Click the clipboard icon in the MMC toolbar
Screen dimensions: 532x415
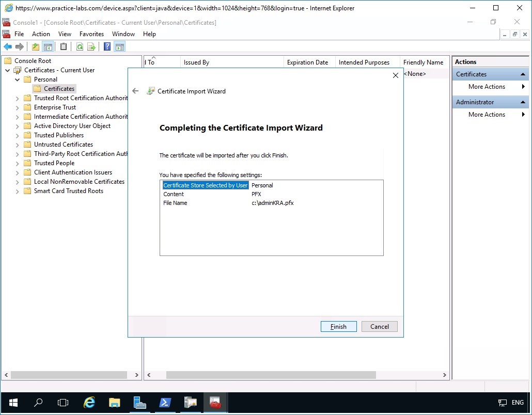click(64, 47)
